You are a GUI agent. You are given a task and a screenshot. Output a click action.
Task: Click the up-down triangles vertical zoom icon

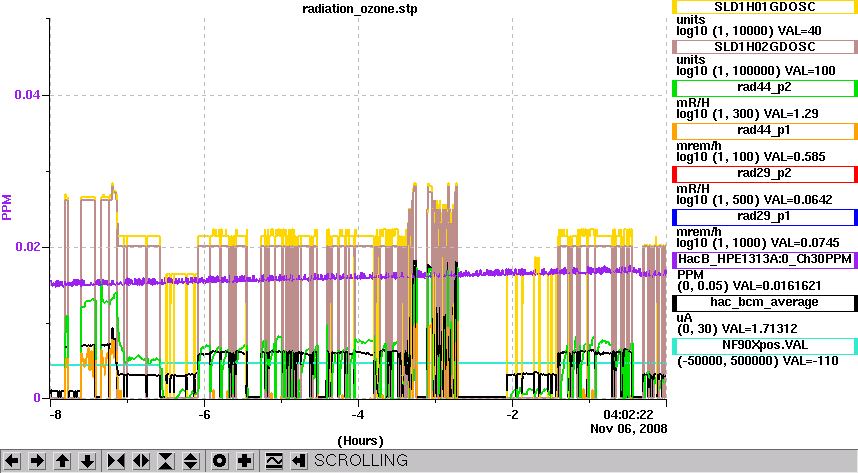pyautogui.click(x=190, y=461)
